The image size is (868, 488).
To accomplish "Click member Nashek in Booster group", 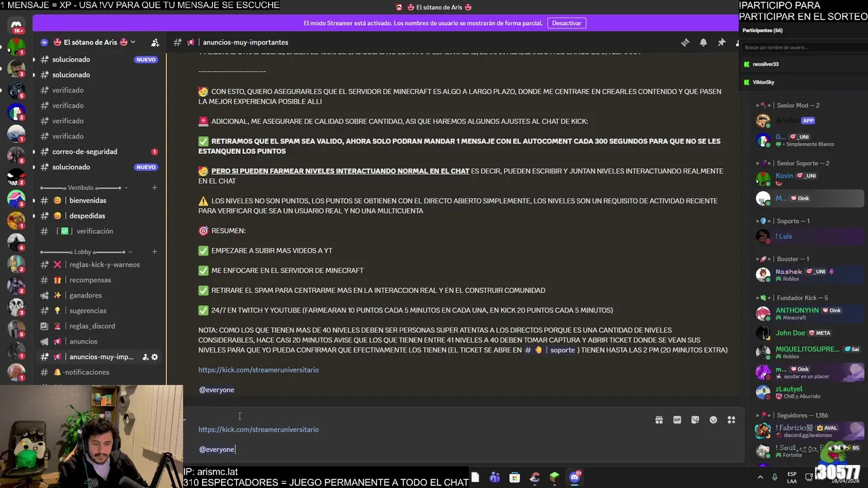I will [810, 274].
